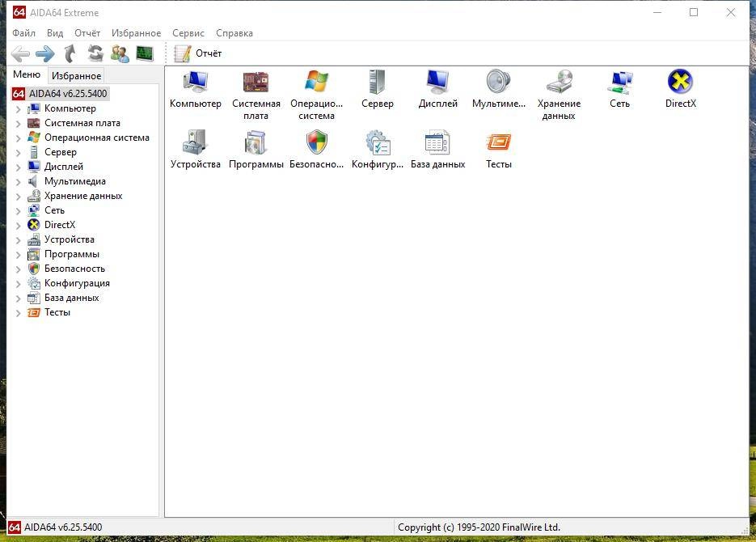This screenshot has width=756, height=542.
Task: Open the Файл menu
Action: [23, 33]
